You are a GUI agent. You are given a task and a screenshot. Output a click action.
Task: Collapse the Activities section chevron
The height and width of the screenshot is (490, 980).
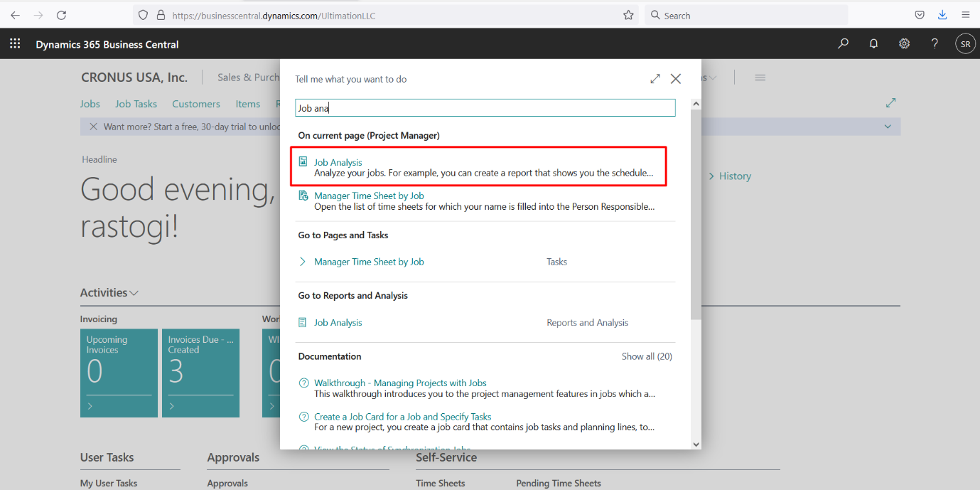point(132,292)
